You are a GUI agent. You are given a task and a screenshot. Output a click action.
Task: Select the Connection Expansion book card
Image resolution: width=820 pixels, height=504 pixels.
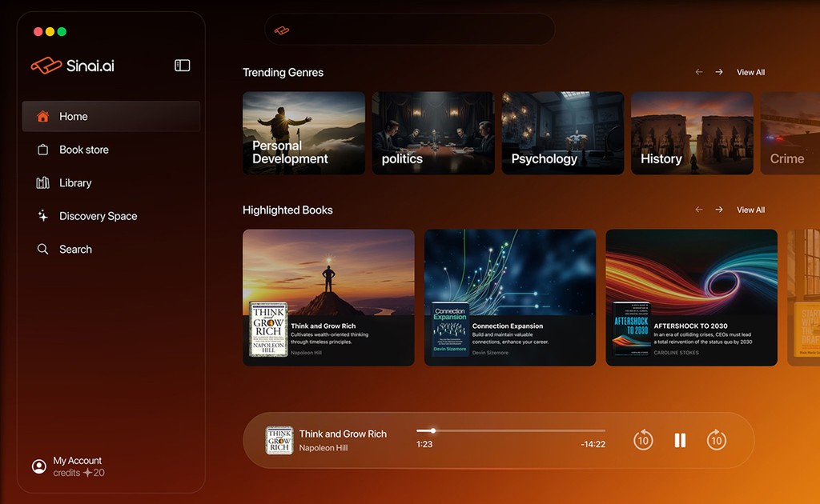pyautogui.click(x=510, y=297)
